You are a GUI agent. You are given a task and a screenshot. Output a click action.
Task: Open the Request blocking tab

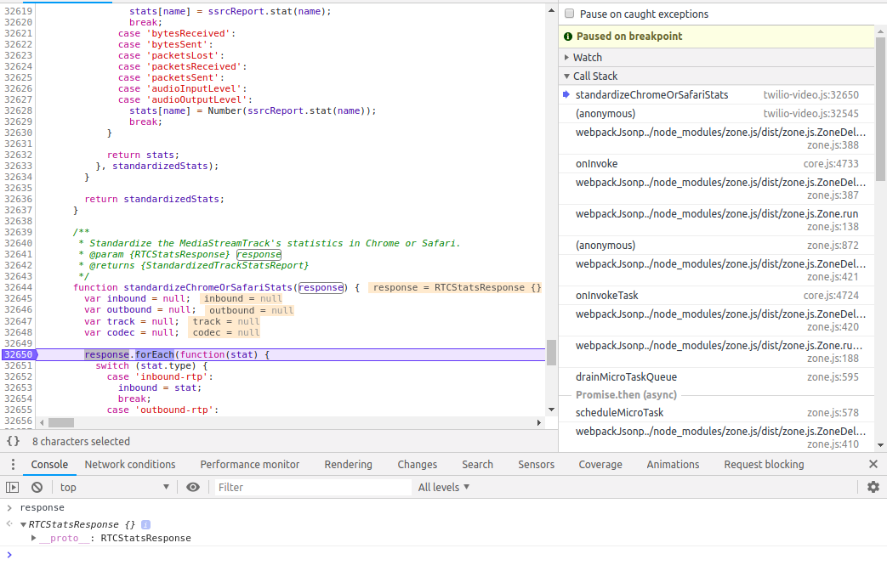(764, 464)
